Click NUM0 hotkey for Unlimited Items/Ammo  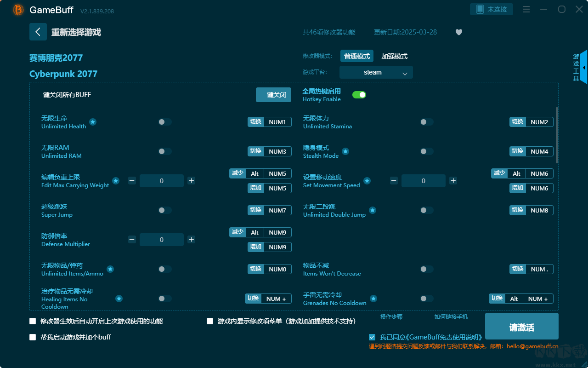pyautogui.click(x=277, y=269)
